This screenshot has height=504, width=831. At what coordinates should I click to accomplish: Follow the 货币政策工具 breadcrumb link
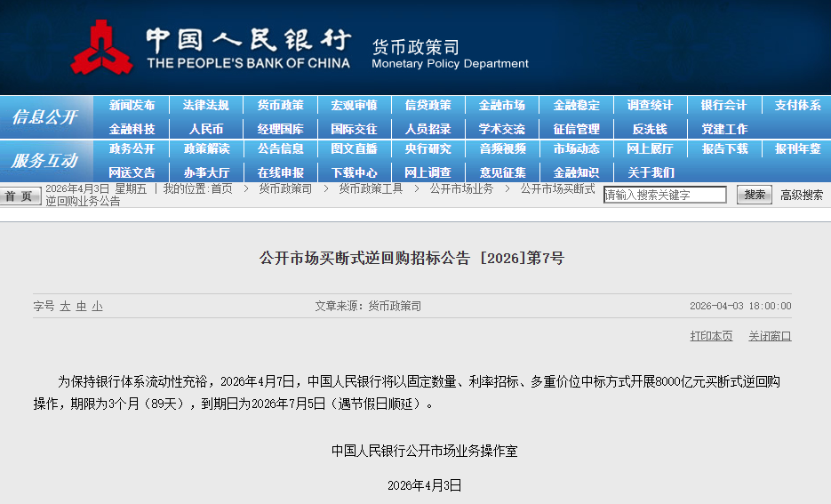(x=371, y=189)
